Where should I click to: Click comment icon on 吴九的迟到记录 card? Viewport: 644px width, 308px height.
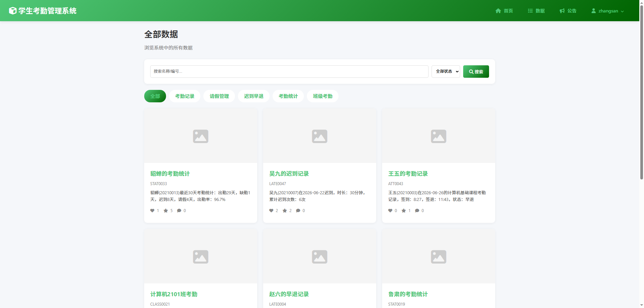pos(298,211)
